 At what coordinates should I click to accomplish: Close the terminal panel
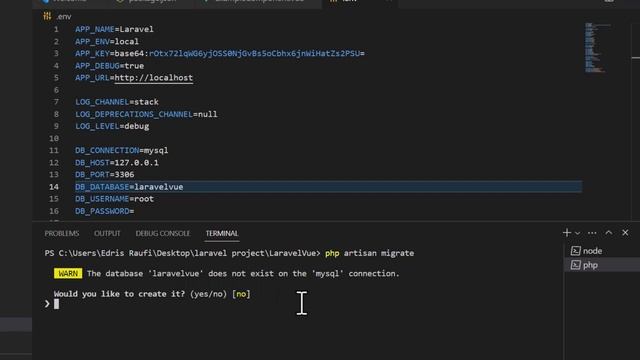[625, 233]
